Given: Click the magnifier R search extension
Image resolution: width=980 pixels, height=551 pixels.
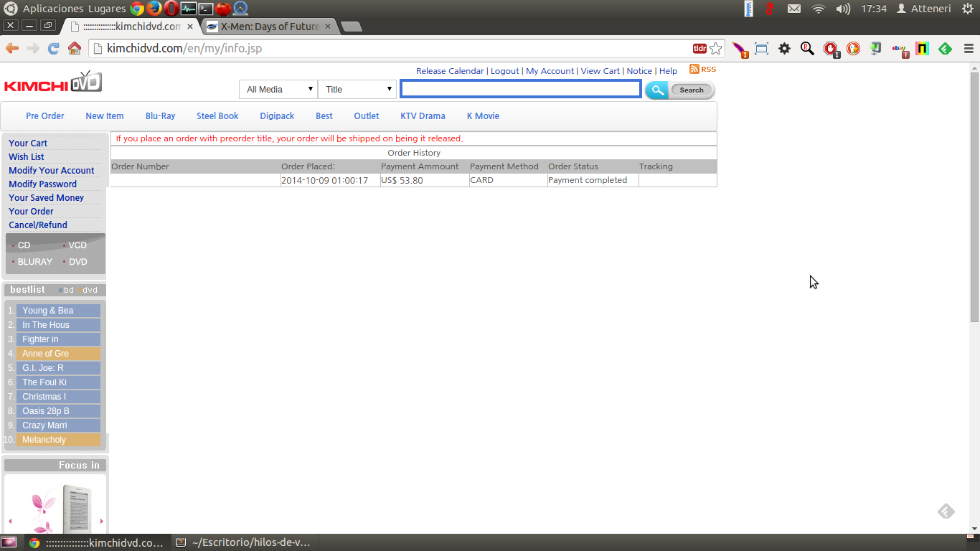Looking at the screenshot, I should pyautogui.click(x=807, y=49).
